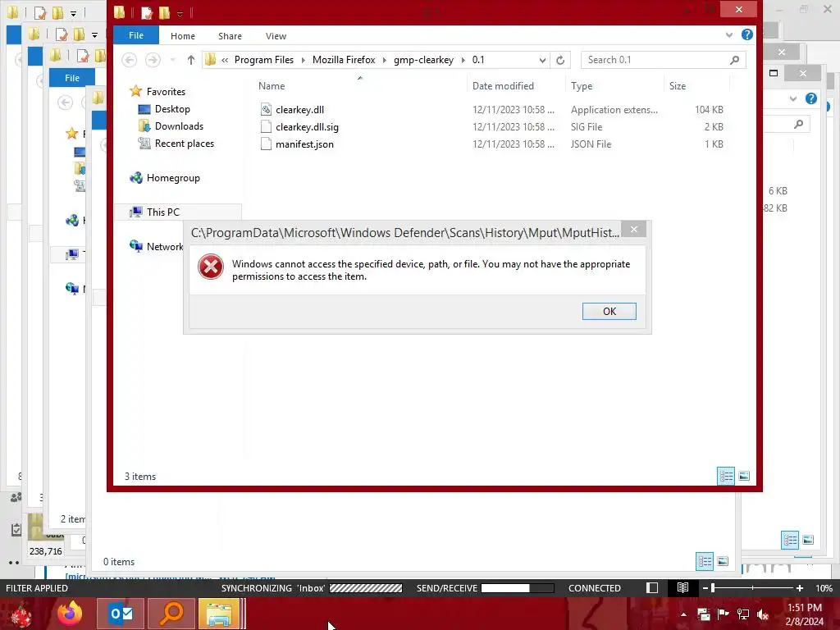
Task: Open the muted volume tray icon
Action: (x=763, y=614)
